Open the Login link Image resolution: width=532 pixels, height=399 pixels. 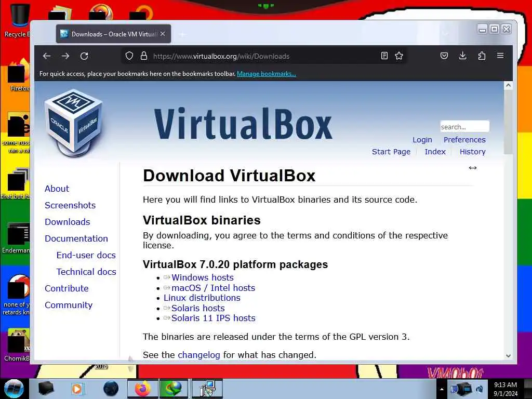coord(422,140)
